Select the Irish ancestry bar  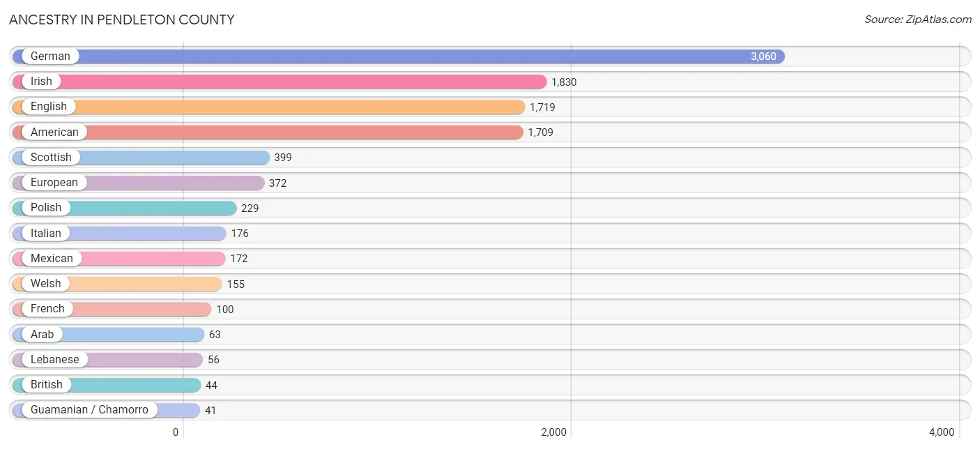click(x=279, y=82)
